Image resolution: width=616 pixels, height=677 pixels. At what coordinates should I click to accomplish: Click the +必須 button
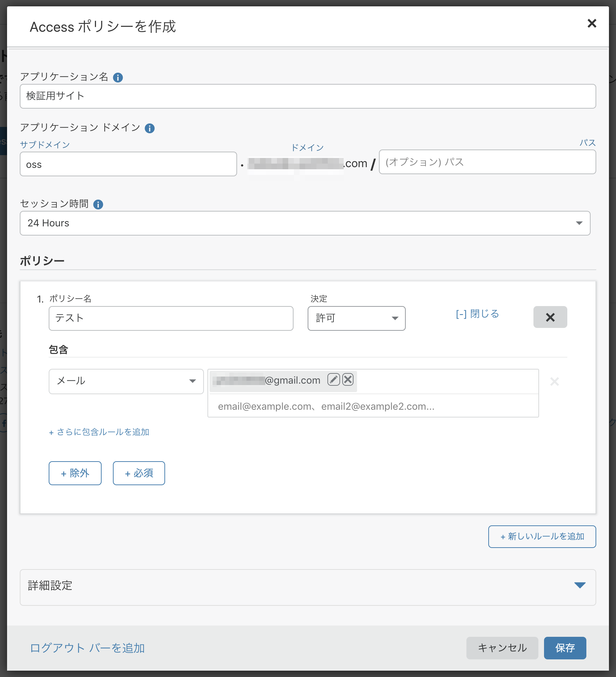pyautogui.click(x=139, y=473)
